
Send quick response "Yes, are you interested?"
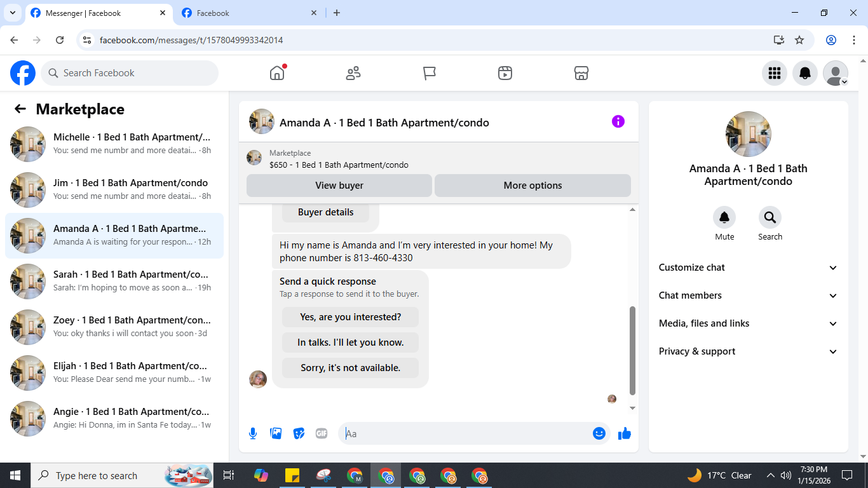coord(351,317)
